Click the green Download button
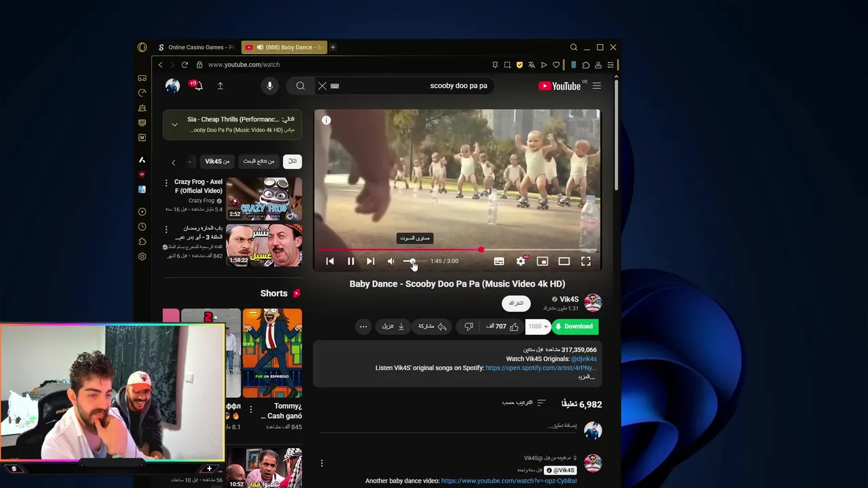This screenshot has width=868, height=488. [575, 327]
